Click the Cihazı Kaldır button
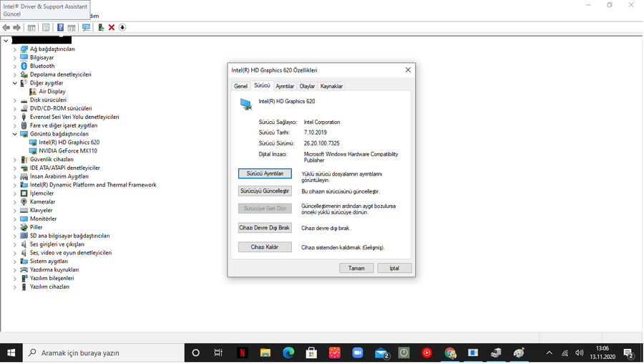644x364 pixels. 265,247
